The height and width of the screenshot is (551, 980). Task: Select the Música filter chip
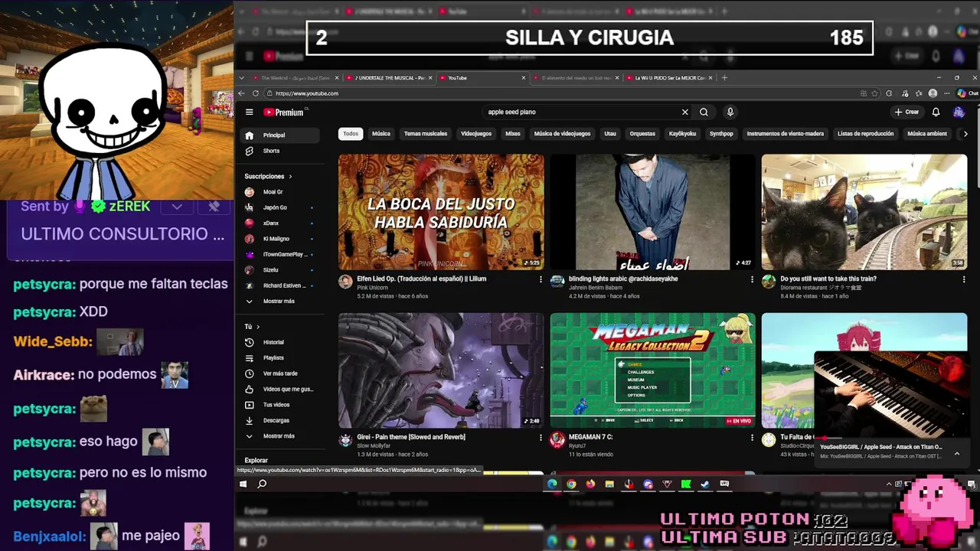(381, 134)
